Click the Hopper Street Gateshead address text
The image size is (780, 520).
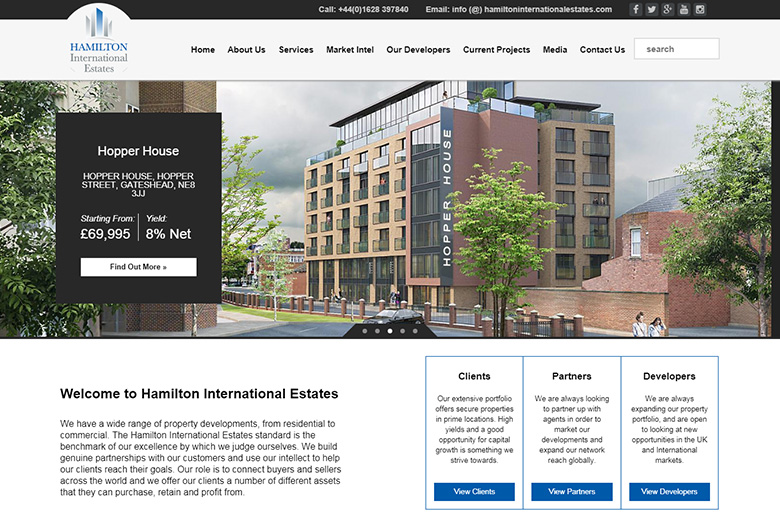pyautogui.click(x=138, y=185)
